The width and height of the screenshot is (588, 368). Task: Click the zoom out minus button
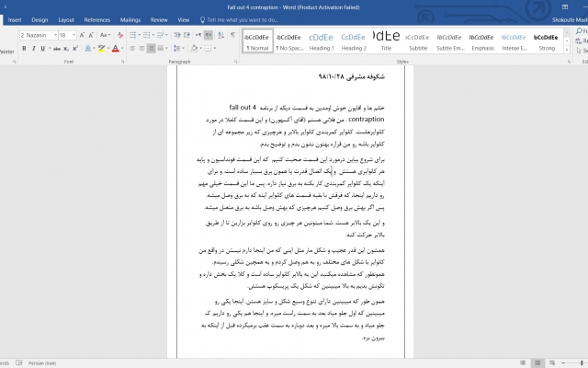(563, 362)
